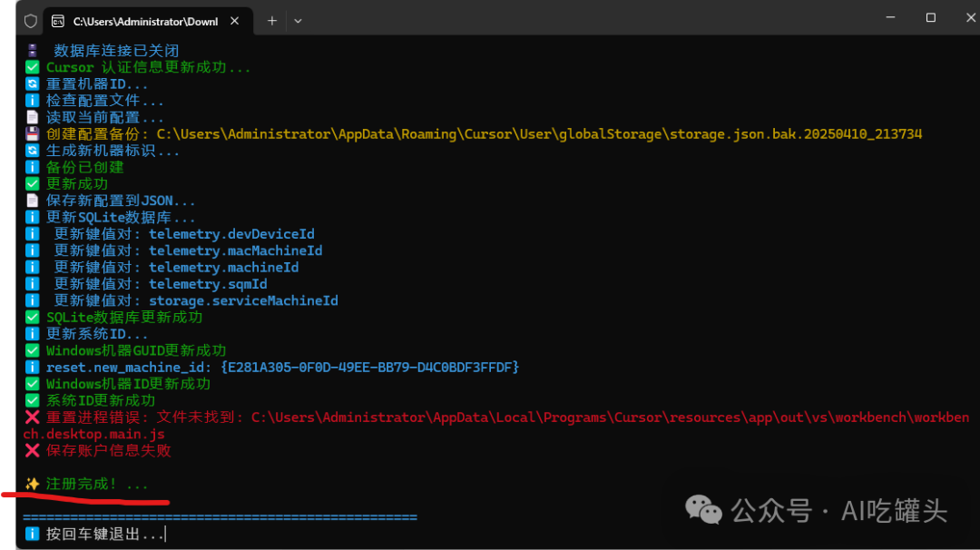The height and width of the screenshot is (550, 980).
Task: Click the refresh icon beside '重置机器ID'
Action: tap(33, 83)
